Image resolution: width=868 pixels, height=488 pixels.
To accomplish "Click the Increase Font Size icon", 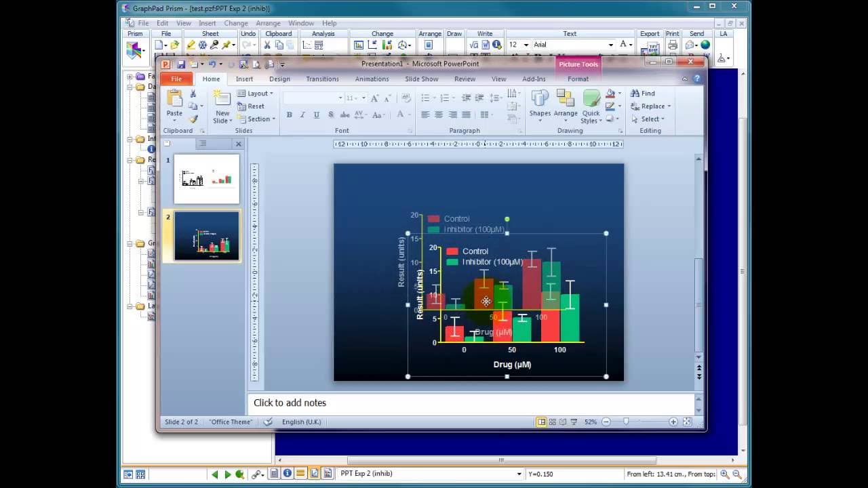I will click(x=374, y=98).
